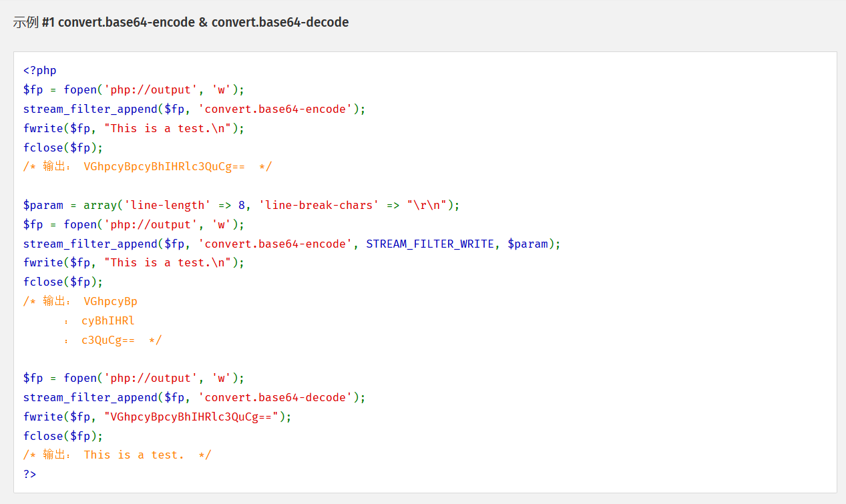846x504 pixels.
Task: Click the closing ?> PHP tag
Action: point(30,474)
